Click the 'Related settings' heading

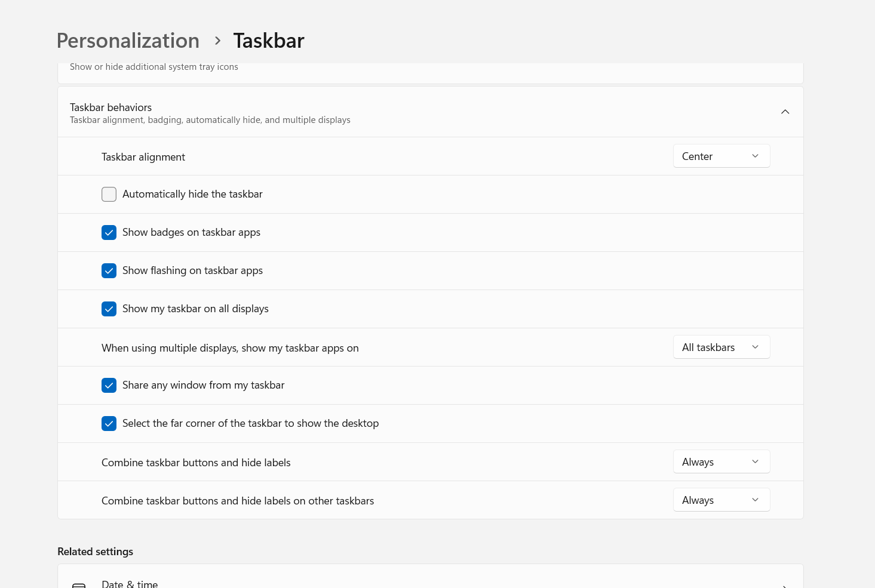96,552
